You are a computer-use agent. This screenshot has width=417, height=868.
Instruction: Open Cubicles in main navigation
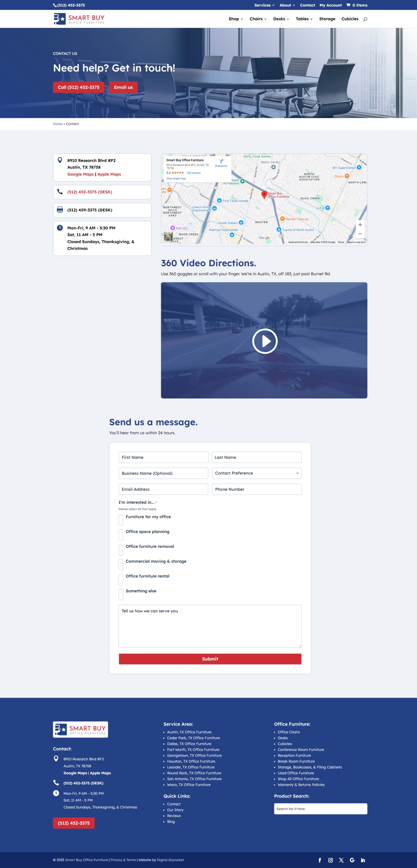tap(350, 19)
